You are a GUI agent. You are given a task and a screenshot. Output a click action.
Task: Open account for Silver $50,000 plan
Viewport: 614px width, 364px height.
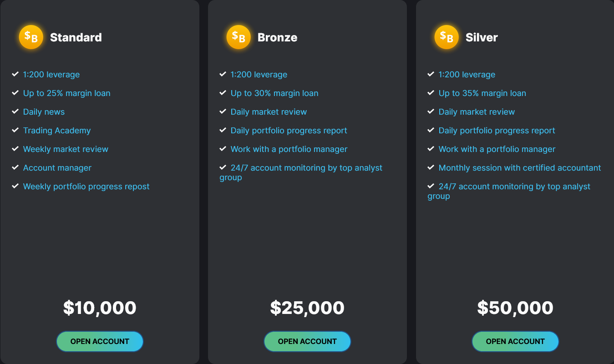pyautogui.click(x=515, y=341)
